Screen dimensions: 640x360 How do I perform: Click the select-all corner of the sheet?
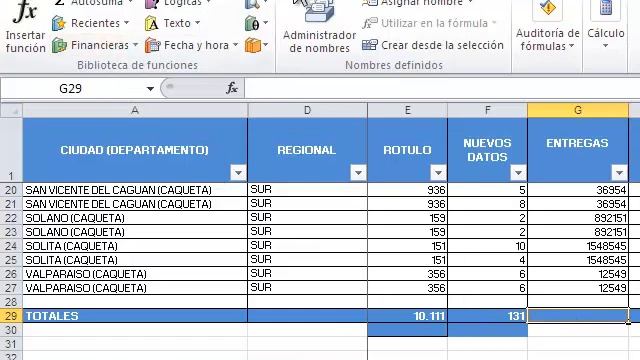point(11,110)
